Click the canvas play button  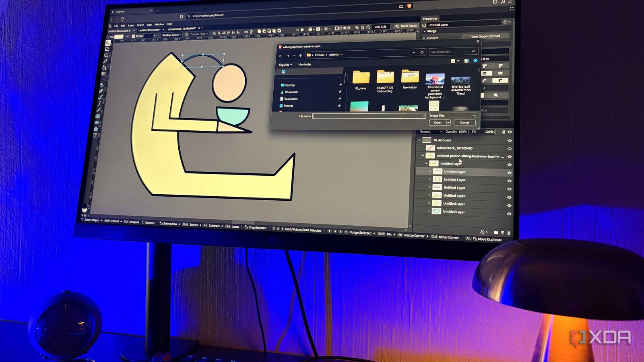[x=302, y=30]
